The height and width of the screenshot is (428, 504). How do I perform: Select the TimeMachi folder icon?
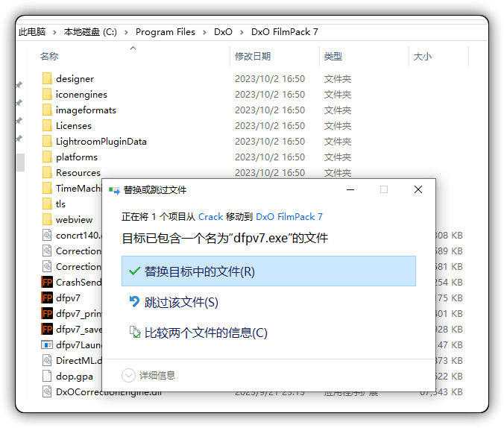47,188
